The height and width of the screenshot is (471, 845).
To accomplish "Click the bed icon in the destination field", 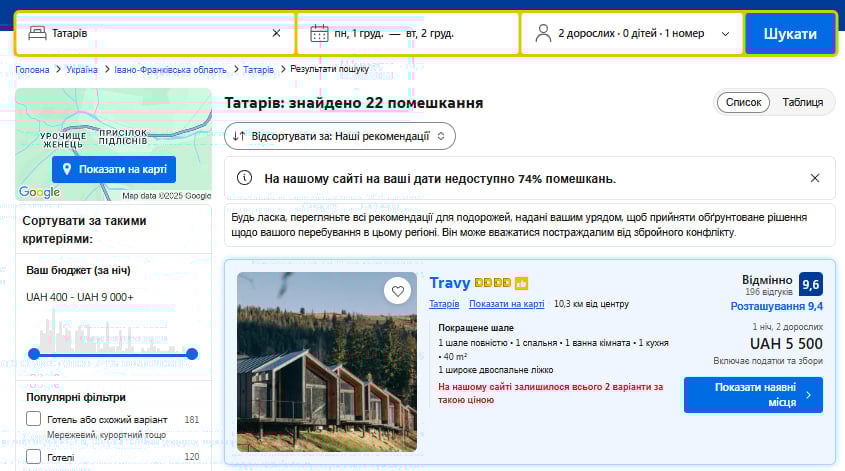I will pos(37,33).
